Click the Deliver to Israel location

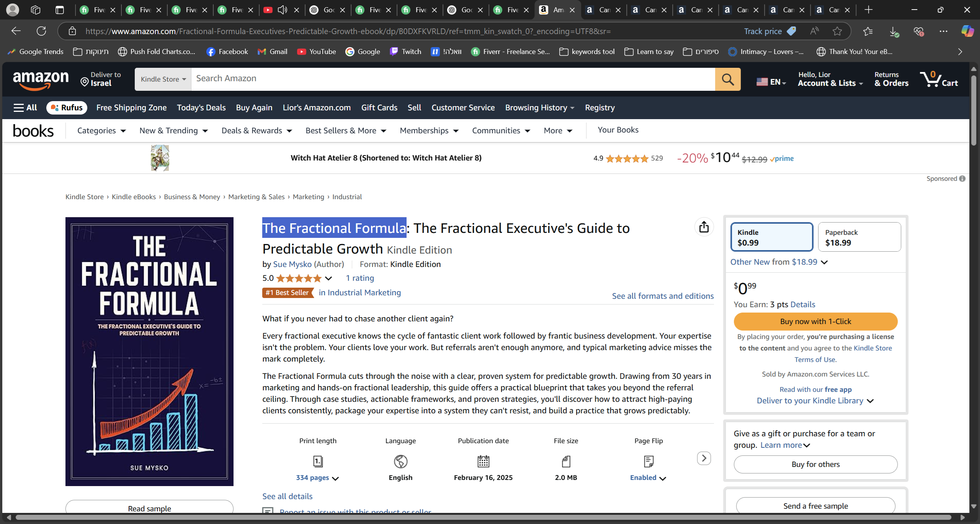pyautogui.click(x=101, y=79)
